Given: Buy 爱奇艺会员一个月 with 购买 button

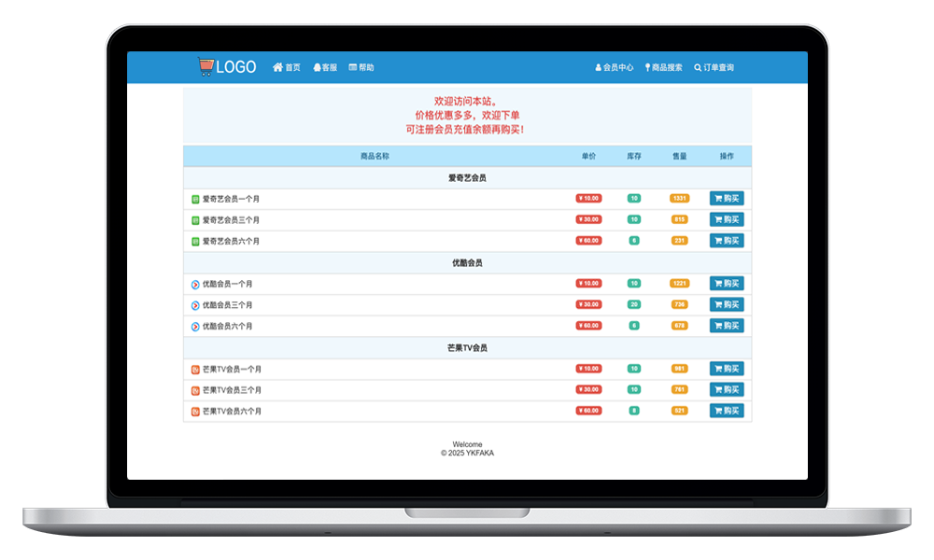Looking at the screenshot, I should (x=727, y=199).
